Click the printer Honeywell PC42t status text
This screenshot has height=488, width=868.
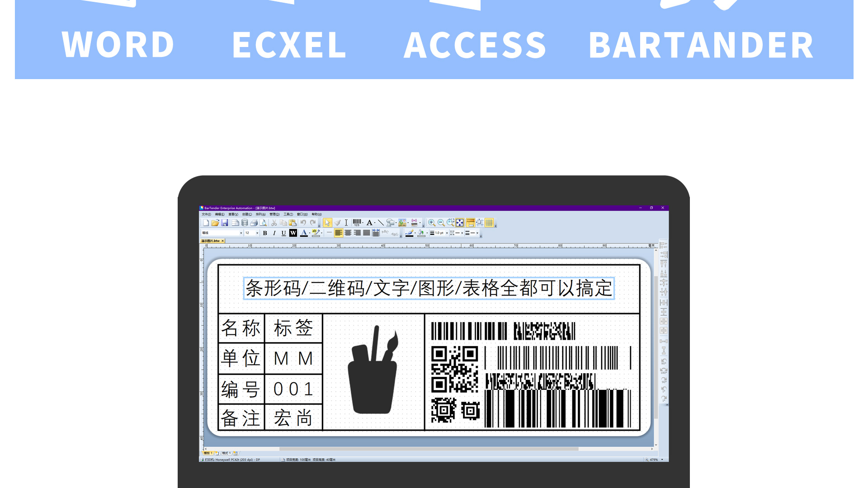click(233, 460)
